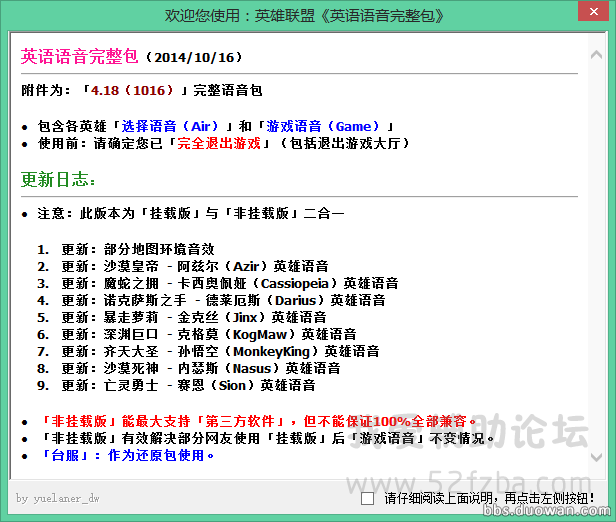This screenshot has width=616, height=522.
Task: Click the author label by yuelaner_dw
Action: click(x=58, y=497)
